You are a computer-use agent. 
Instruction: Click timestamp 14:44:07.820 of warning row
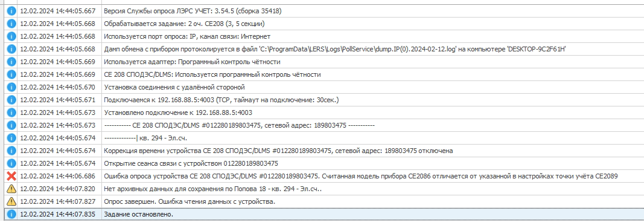coord(57,189)
